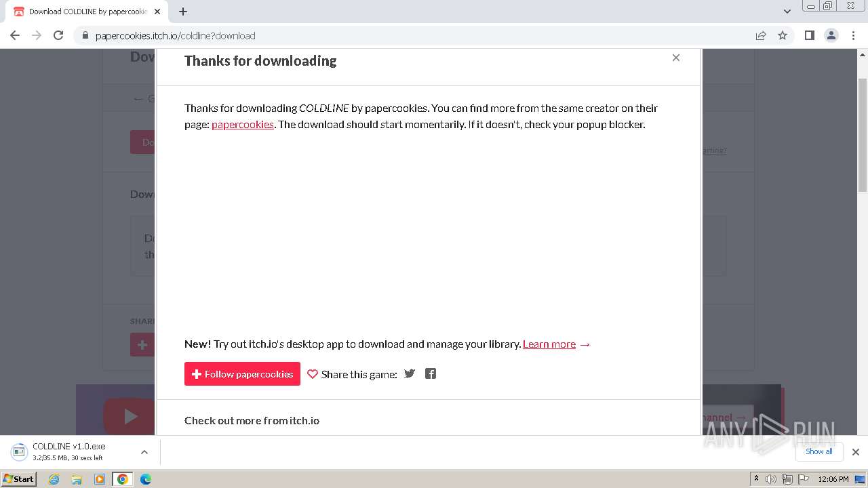Open File Explorer from taskbar
This screenshot has height=488, width=868.
point(77,479)
